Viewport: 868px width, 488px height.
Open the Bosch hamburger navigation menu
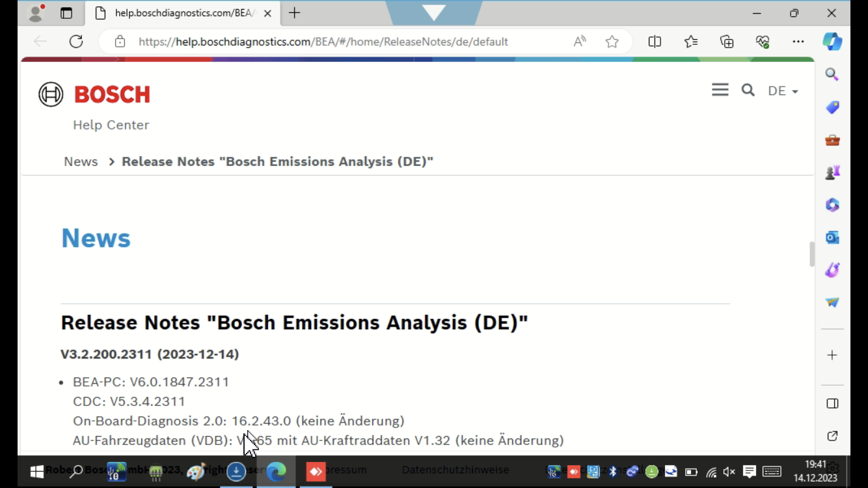720,90
